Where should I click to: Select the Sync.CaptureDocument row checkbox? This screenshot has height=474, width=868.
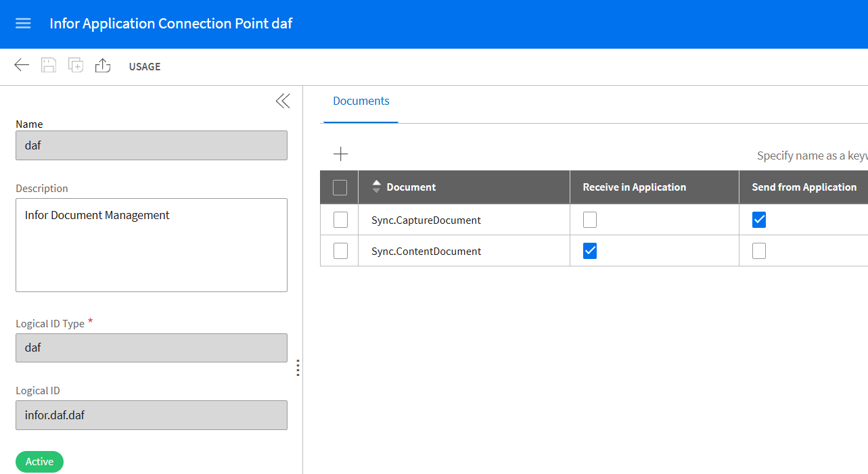pos(341,220)
